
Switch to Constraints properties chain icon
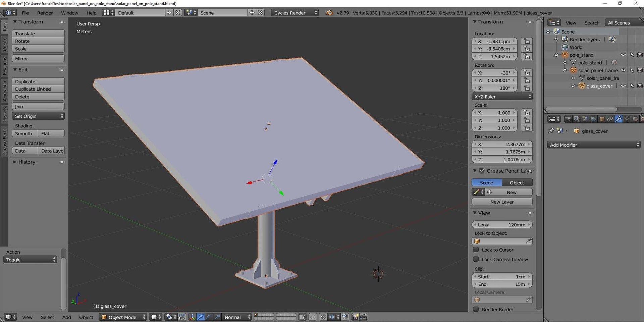[x=610, y=119]
